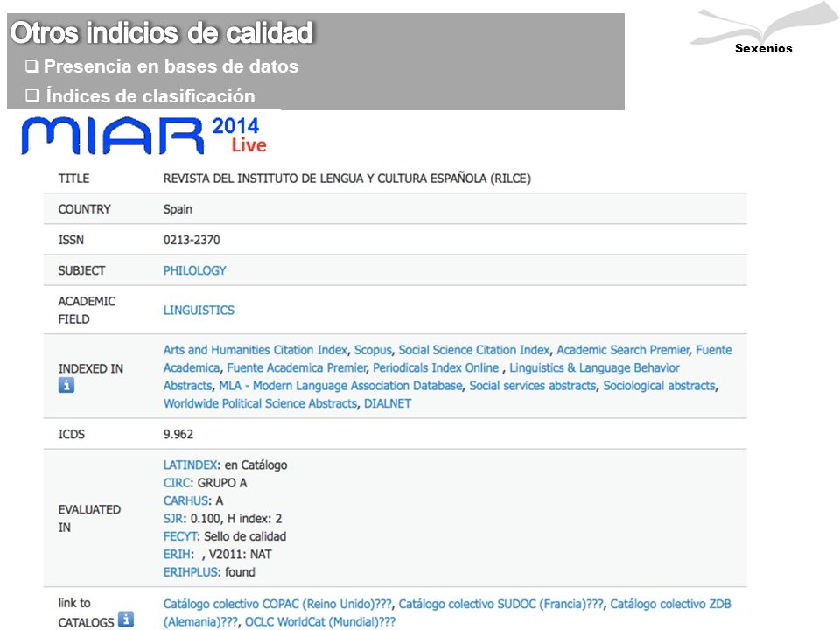Click the MIAR 2014 Live logo
The image size is (840, 630).
143,136
